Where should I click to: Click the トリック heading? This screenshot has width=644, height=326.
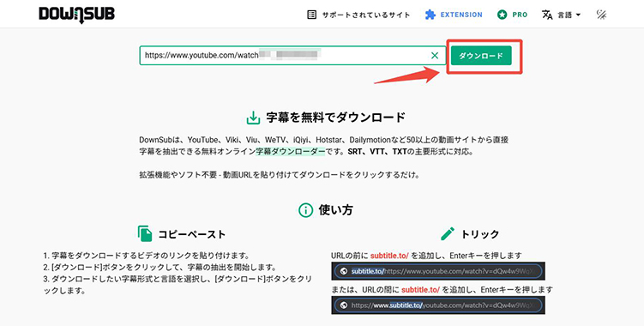479,234
